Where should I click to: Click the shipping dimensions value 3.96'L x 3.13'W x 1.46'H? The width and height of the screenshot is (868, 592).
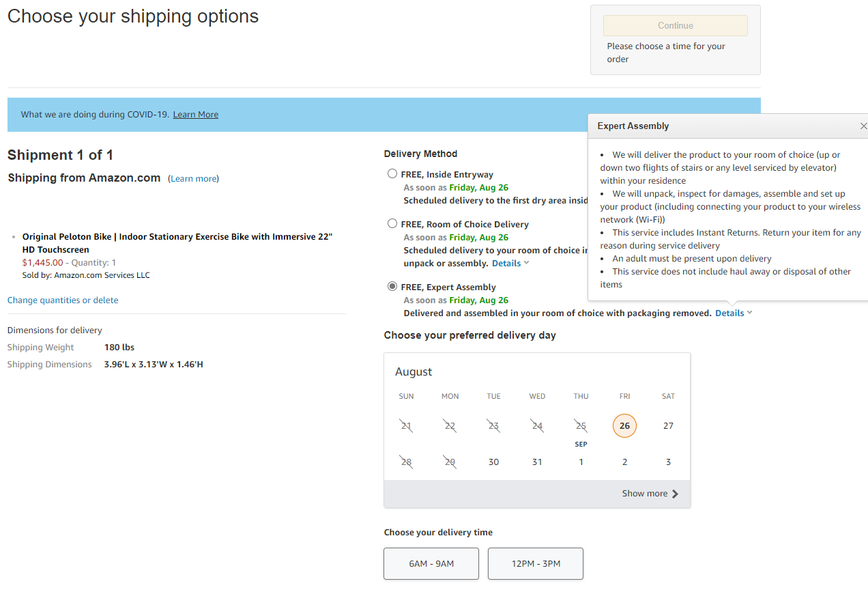154,365
